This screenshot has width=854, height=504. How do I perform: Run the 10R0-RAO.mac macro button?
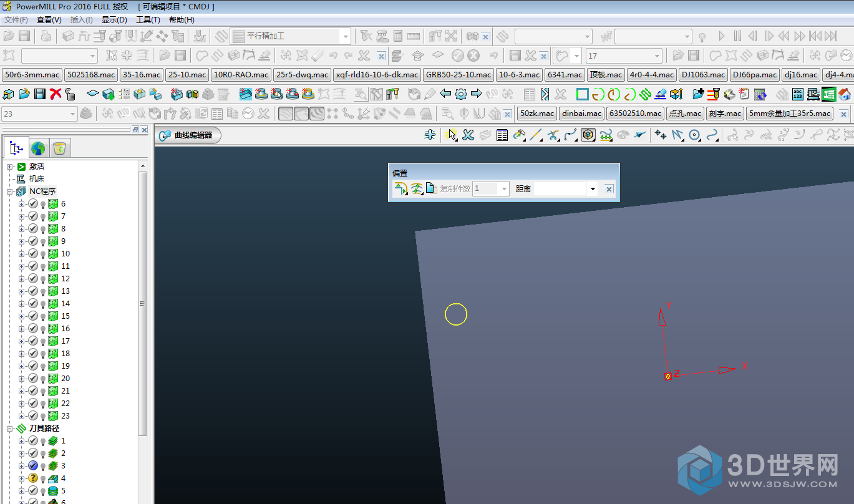coord(241,75)
